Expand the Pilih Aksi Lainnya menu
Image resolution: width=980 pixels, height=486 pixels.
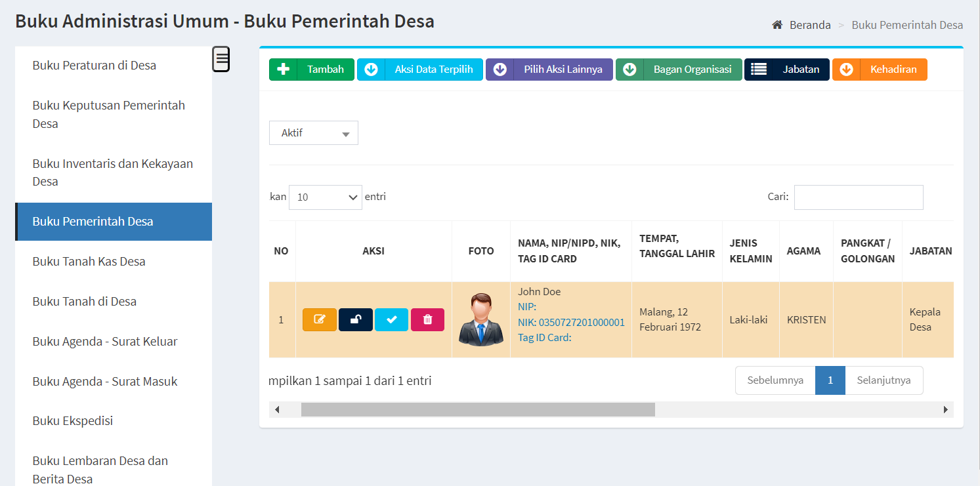click(549, 69)
